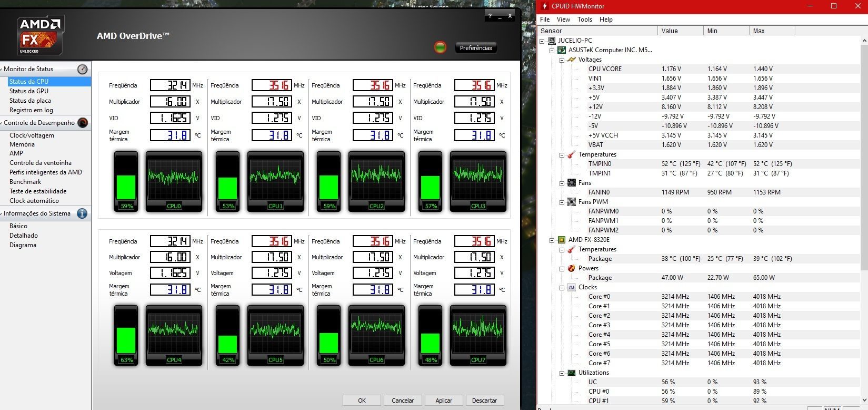The image size is (868, 410).
Task: Collapse the Fans PWM node
Action: (562, 202)
